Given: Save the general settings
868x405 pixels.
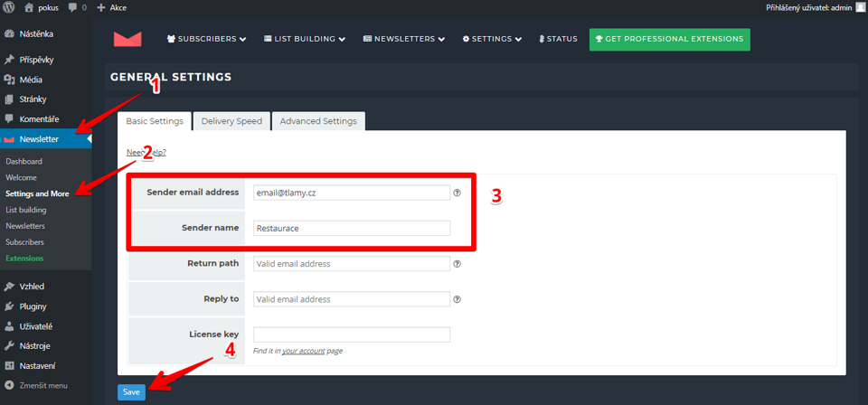Looking at the screenshot, I should 131,391.
